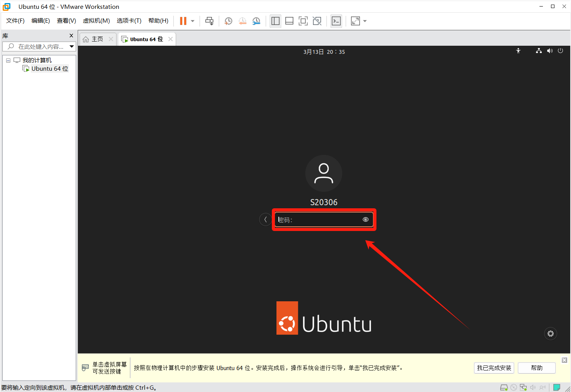Switch to the 主页 tab
The image size is (571, 392).
coord(94,39)
